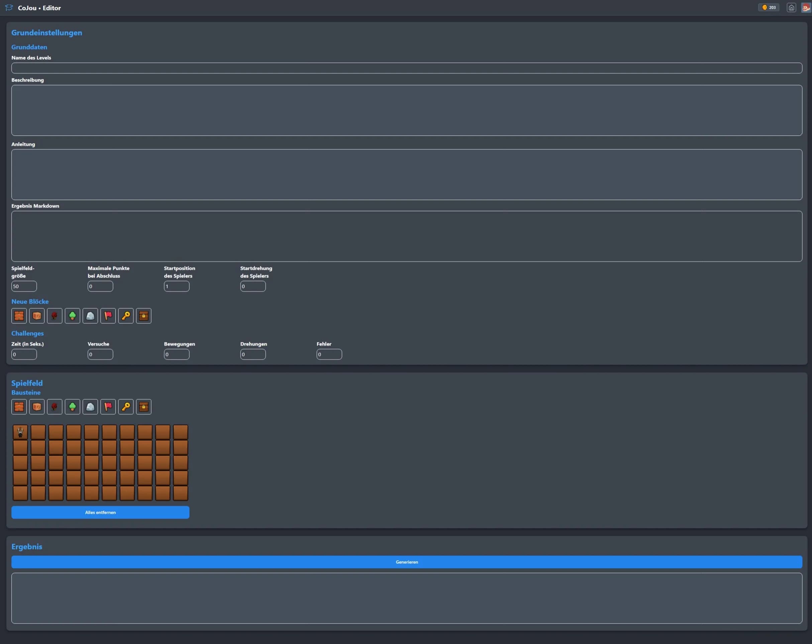Image resolution: width=812 pixels, height=644 pixels.
Task: Click the Generieren button
Action: pos(407,562)
